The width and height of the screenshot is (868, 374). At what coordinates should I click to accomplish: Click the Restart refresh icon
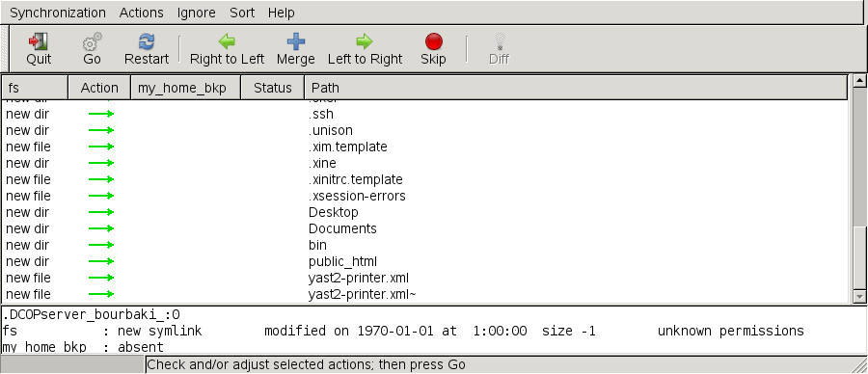point(147,41)
